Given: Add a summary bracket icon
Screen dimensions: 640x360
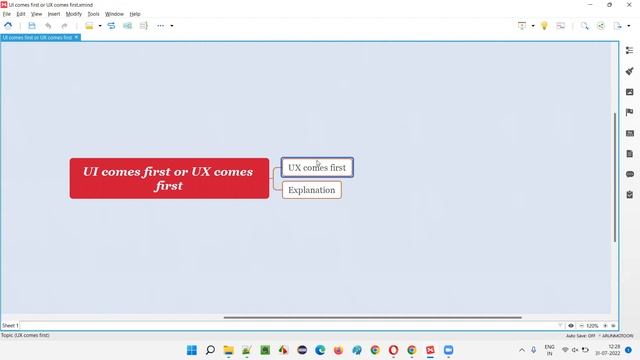Looking at the screenshot, I should point(144,26).
